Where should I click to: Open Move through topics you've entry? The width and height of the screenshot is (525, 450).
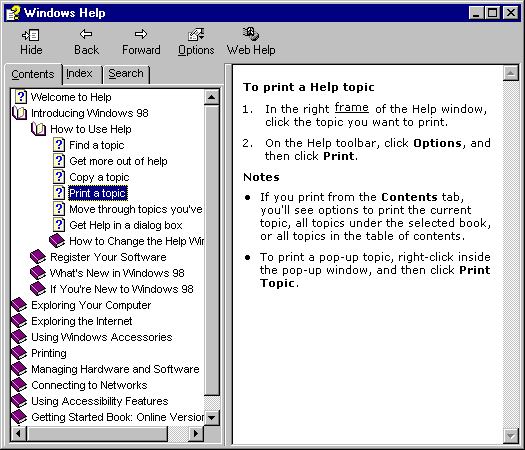coord(136,209)
